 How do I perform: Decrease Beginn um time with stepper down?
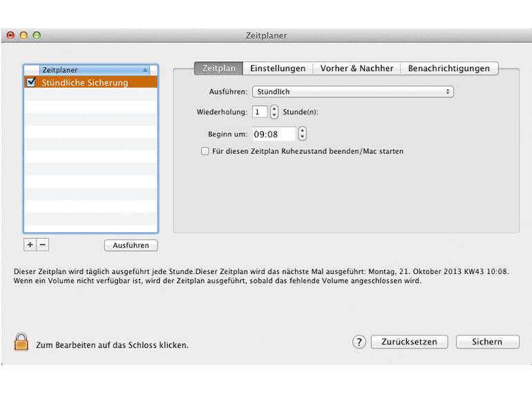point(303,137)
